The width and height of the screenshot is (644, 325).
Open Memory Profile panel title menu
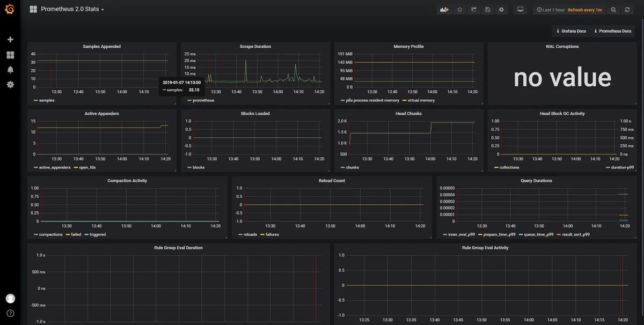(x=408, y=47)
